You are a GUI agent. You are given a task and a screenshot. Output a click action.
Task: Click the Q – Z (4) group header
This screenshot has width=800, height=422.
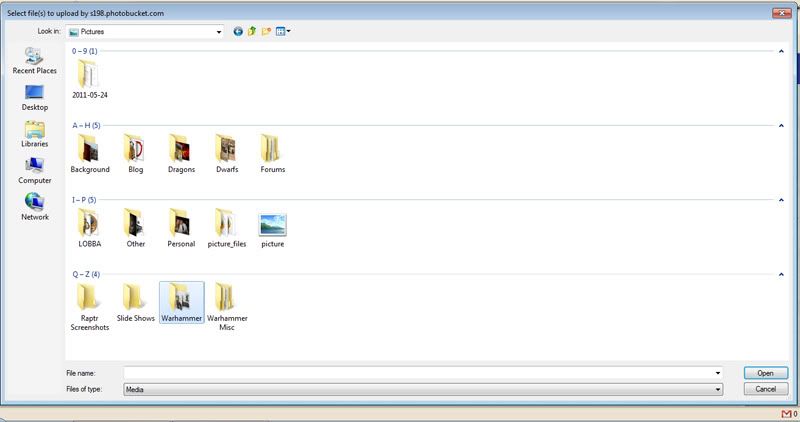pyautogui.click(x=86, y=275)
